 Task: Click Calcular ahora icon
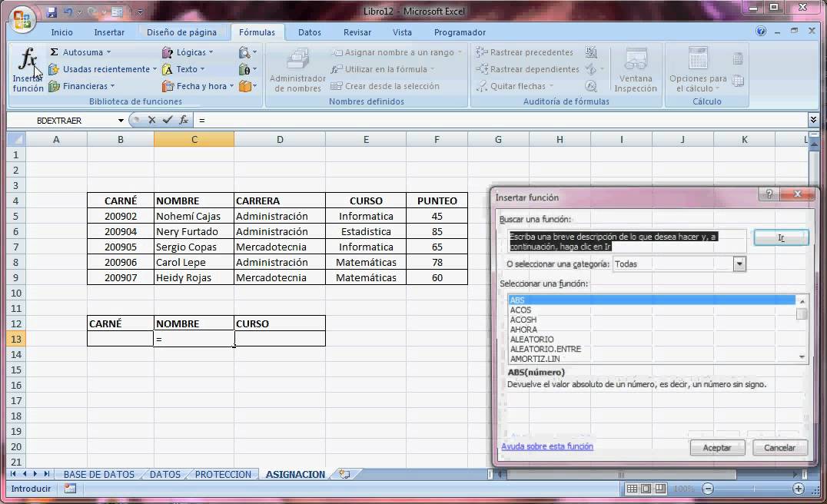tap(738, 58)
